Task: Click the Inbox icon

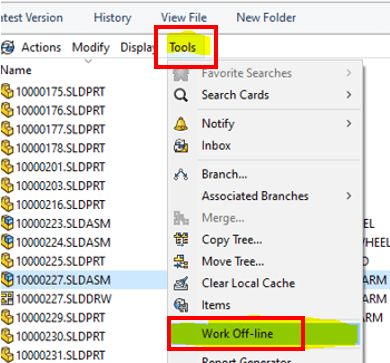Action: point(181,146)
